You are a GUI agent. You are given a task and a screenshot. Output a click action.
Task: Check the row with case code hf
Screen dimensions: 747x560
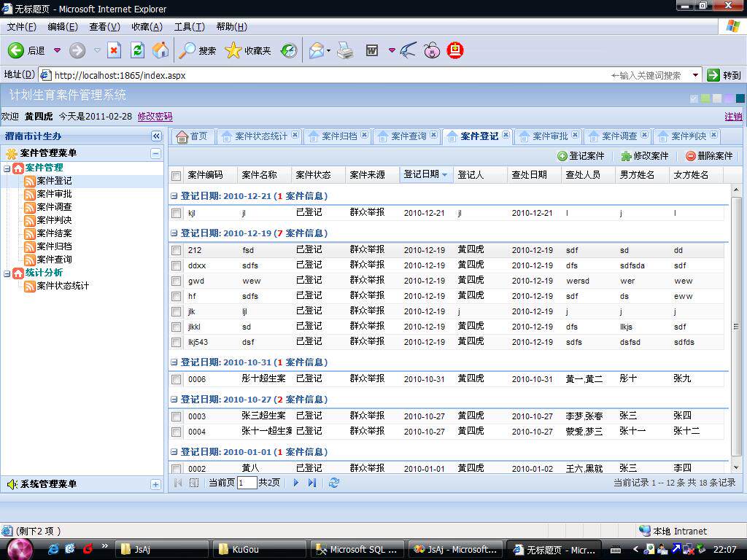[177, 296]
